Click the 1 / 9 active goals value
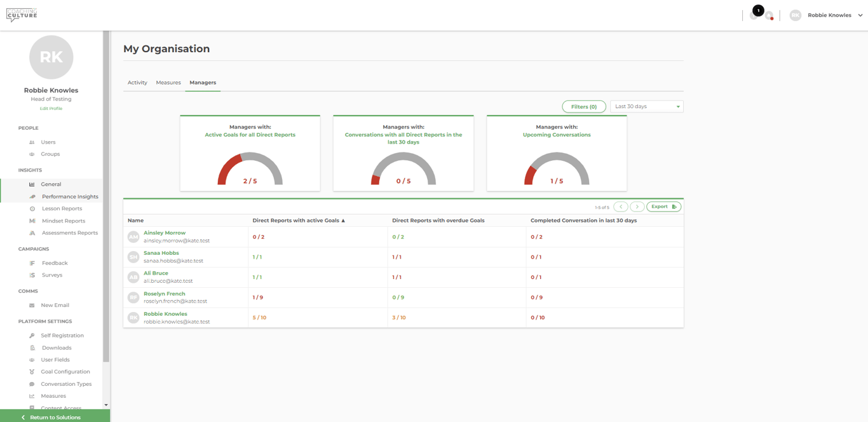 pyautogui.click(x=257, y=297)
